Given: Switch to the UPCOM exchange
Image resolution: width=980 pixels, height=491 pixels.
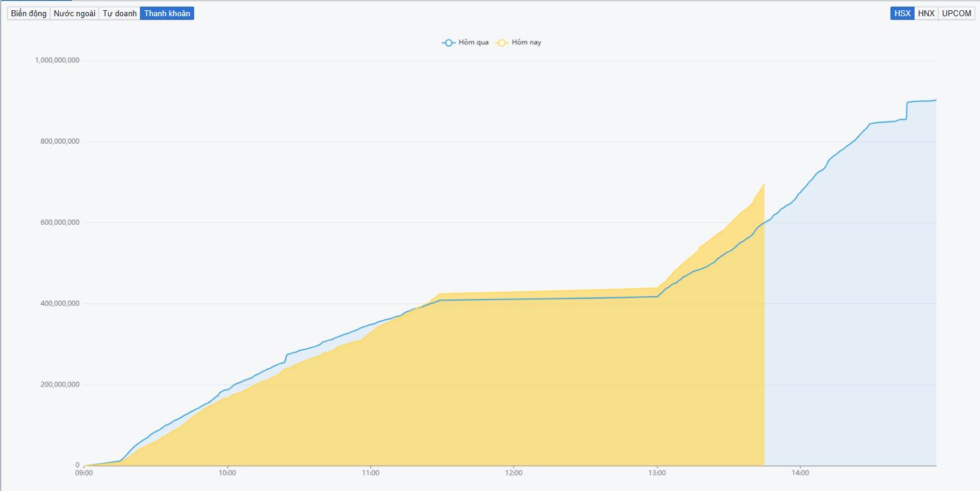Looking at the screenshot, I should click(x=957, y=13).
